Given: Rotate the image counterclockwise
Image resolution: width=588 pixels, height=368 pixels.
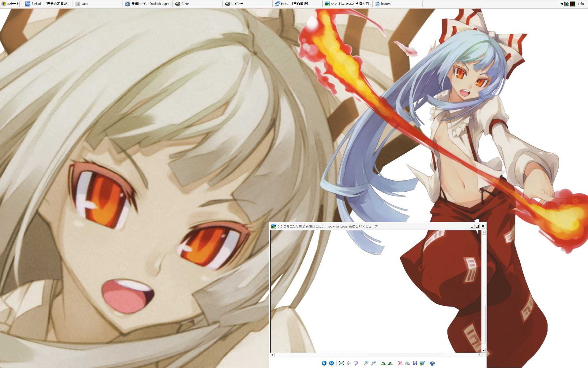Looking at the screenshot, I should [390, 363].
